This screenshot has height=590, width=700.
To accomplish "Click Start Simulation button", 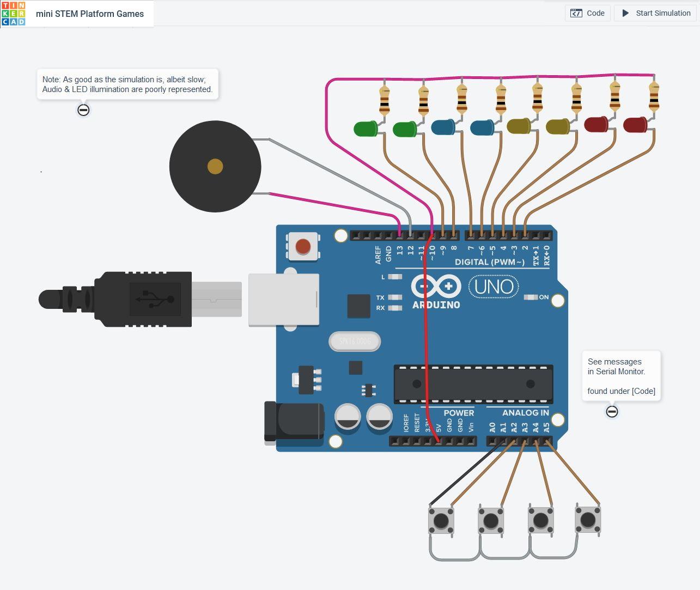I will click(656, 13).
